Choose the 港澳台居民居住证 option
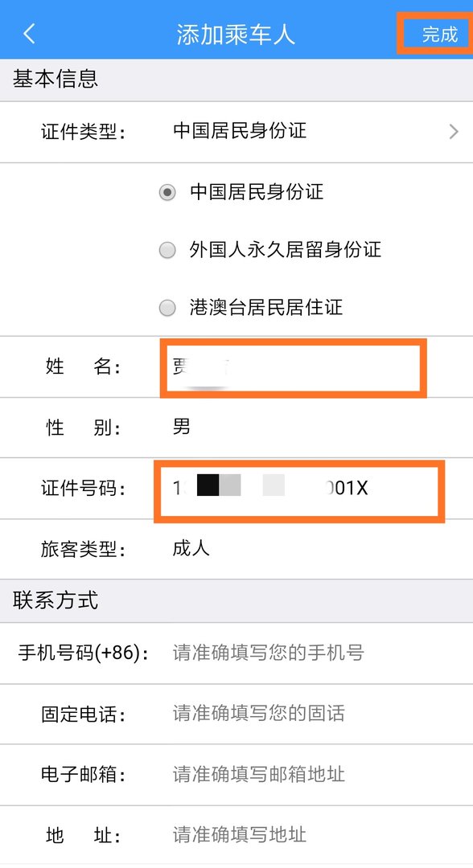Viewport: 473px width, 868px height. tap(167, 308)
